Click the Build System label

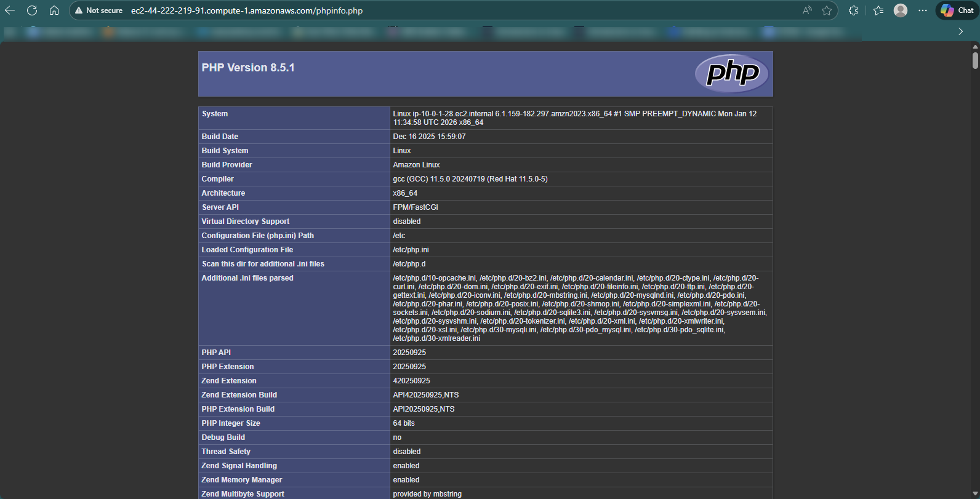pos(225,151)
